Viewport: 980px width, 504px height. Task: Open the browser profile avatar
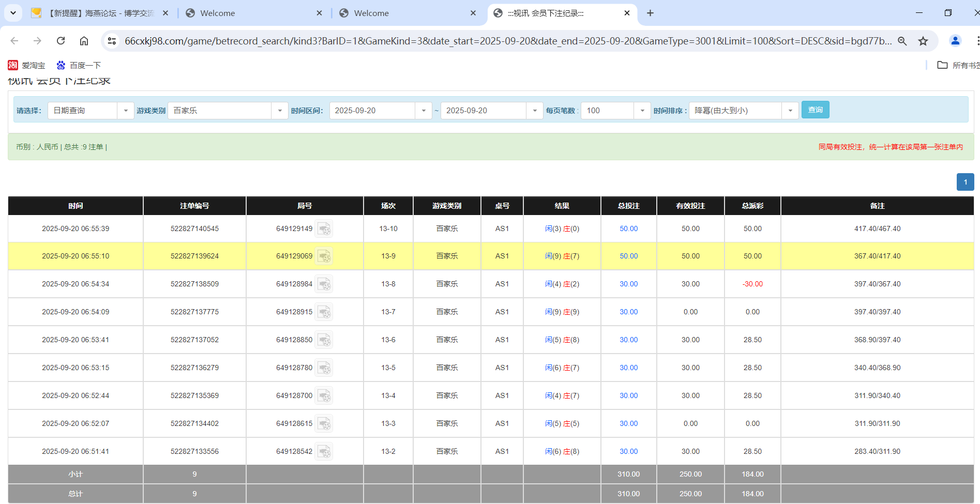955,41
